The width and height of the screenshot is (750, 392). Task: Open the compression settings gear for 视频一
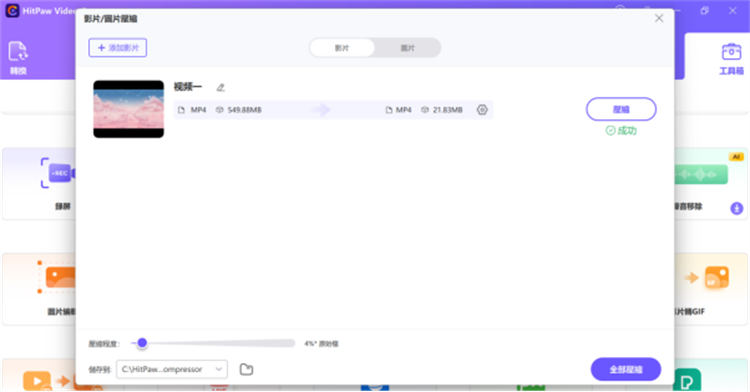(x=482, y=109)
